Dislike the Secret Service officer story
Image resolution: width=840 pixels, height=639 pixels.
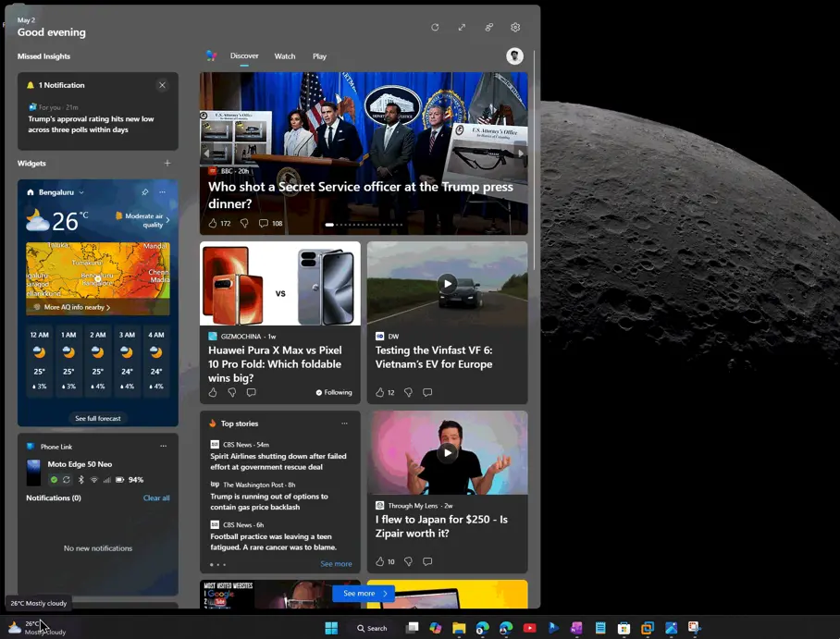pos(244,224)
